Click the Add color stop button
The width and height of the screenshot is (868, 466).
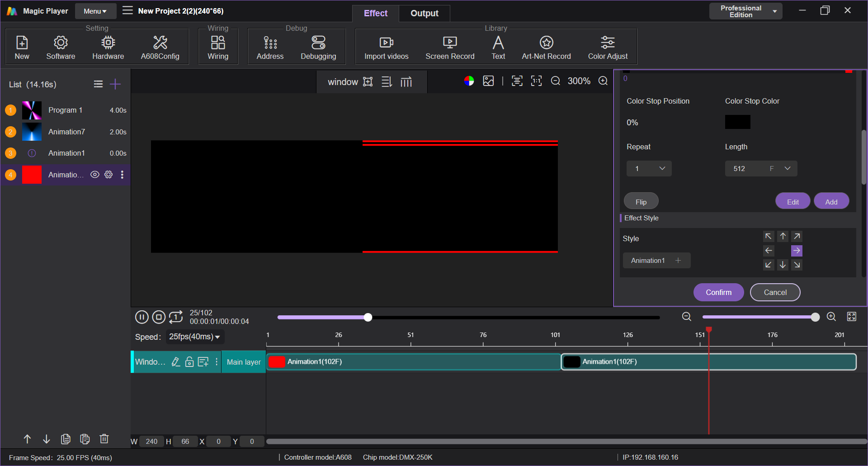tap(831, 202)
